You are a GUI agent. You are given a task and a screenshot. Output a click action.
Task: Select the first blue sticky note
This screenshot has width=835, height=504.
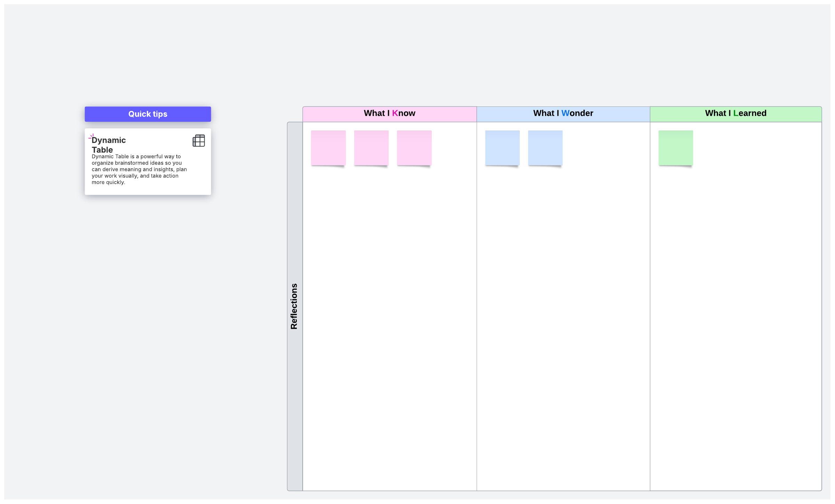(x=502, y=148)
